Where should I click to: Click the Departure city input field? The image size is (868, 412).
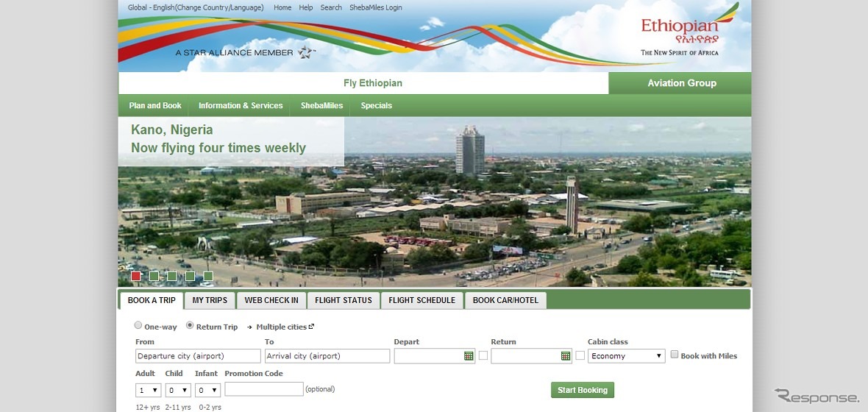tap(198, 356)
